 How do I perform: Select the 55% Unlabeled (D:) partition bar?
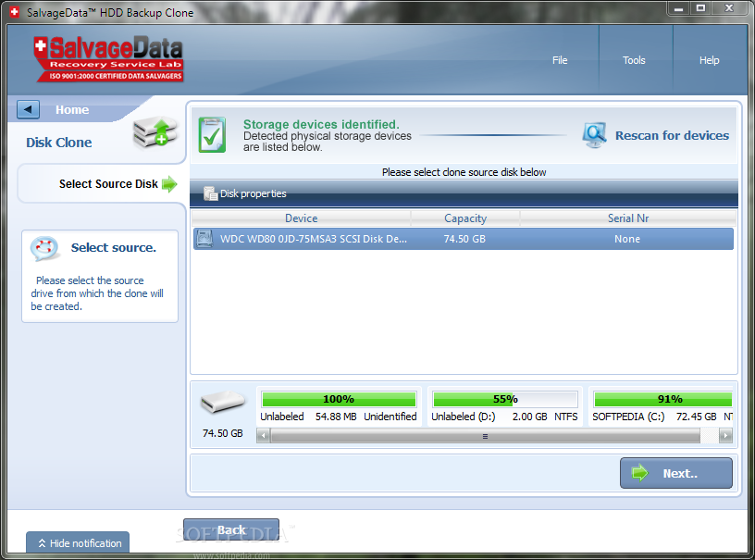505,399
